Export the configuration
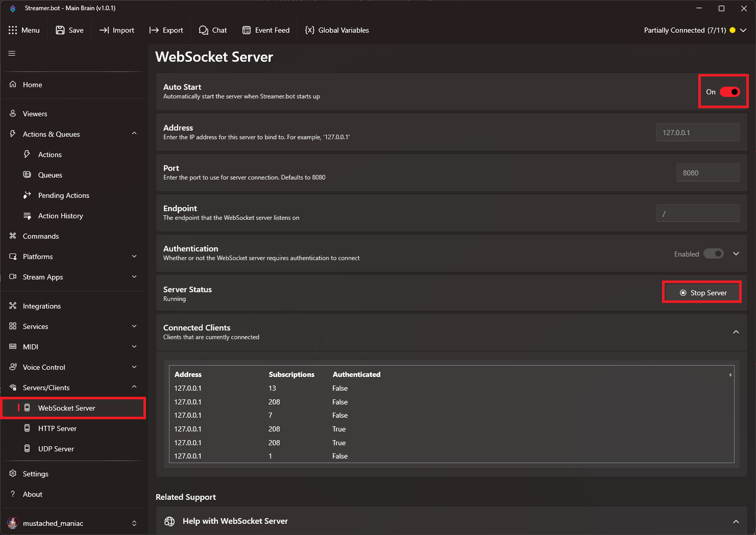Viewport: 756px width, 535px height. point(166,30)
